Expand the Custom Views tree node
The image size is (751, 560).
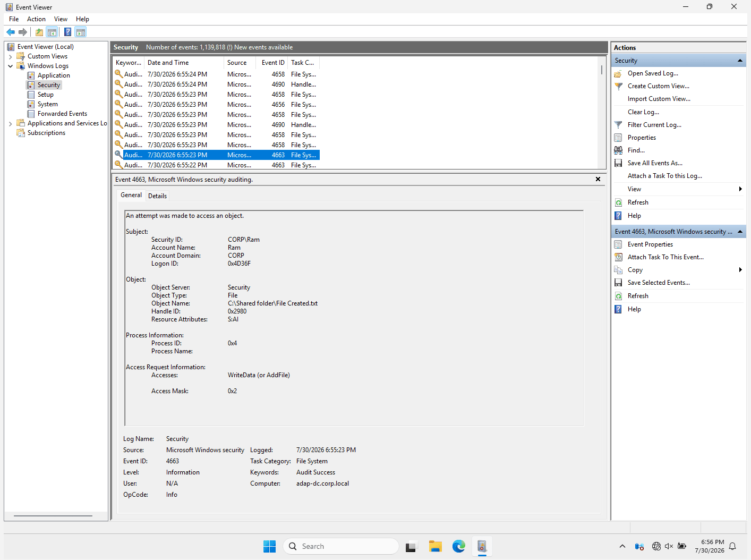[10, 56]
